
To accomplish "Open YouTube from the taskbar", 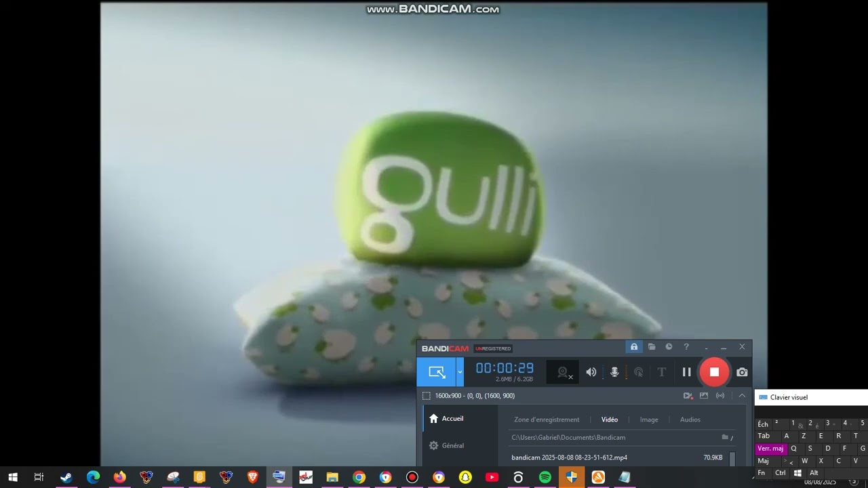I will tap(492, 477).
